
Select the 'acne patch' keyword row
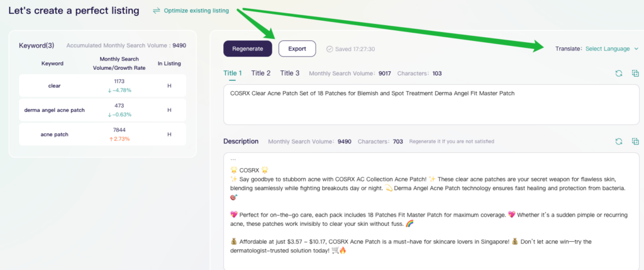coord(103,134)
